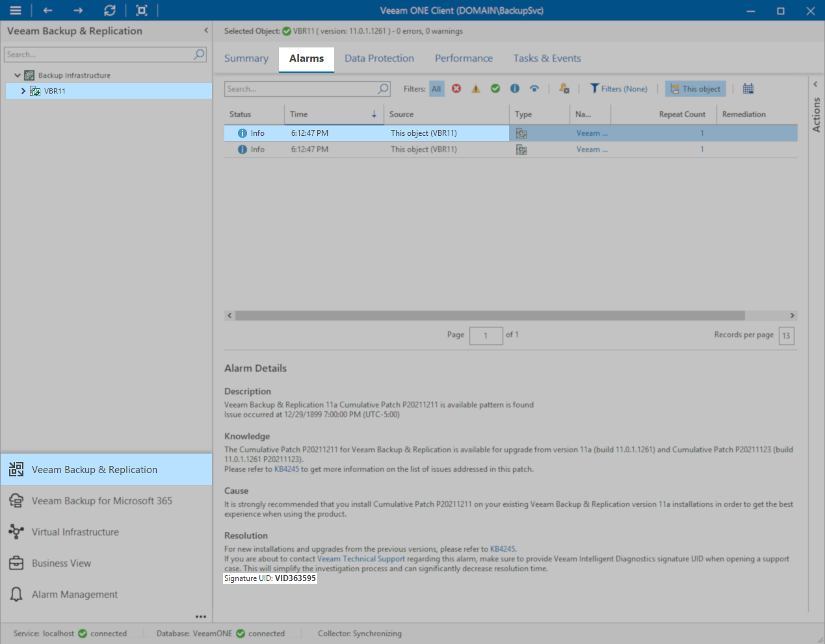Click the bell with gear alarm filter icon
The height and width of the screenshot is (644, 825).
pyautogui.click(x=564, y=88)
